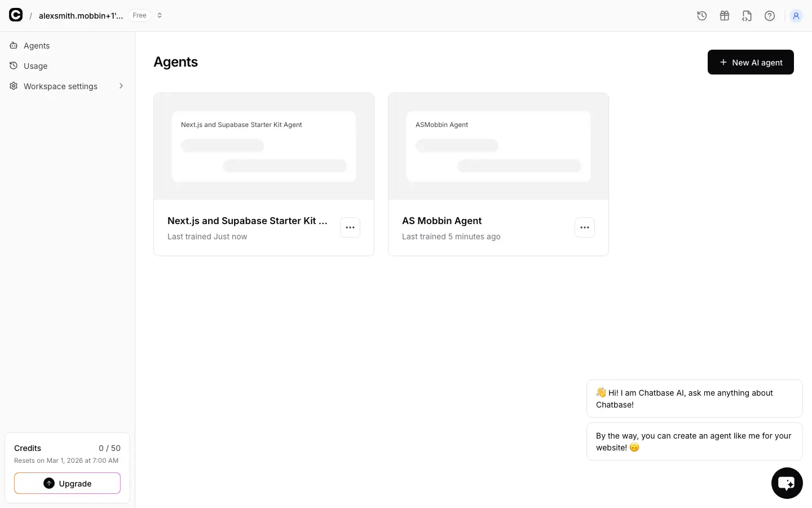
Task: Open the user profile avatar
Action: point(796,16)
